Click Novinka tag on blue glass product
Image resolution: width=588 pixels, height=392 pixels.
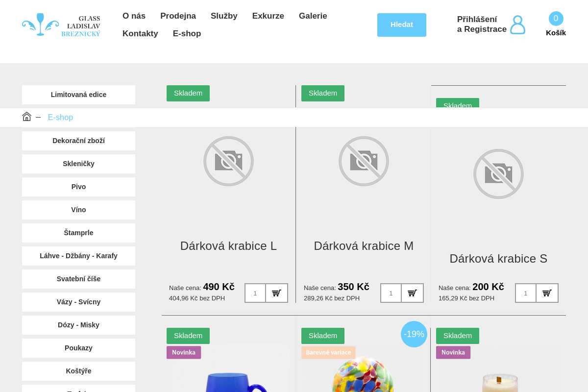coord(184,352)
